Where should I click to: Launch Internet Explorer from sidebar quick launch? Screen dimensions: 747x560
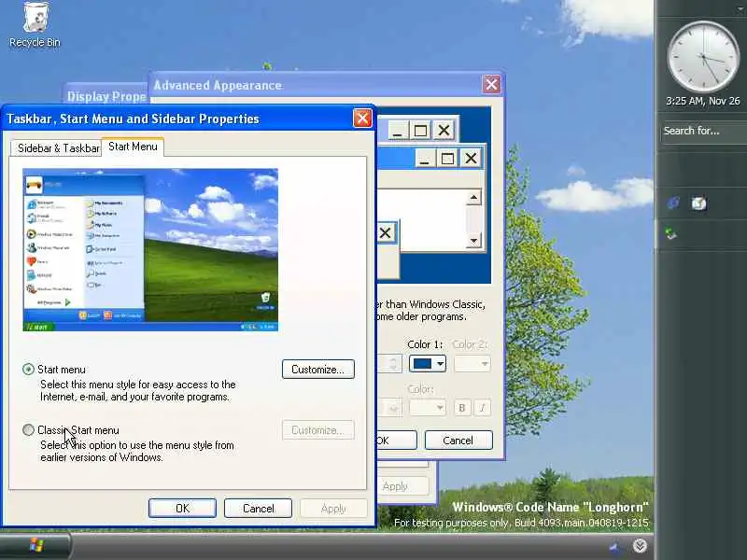click(x=673, y=203)
